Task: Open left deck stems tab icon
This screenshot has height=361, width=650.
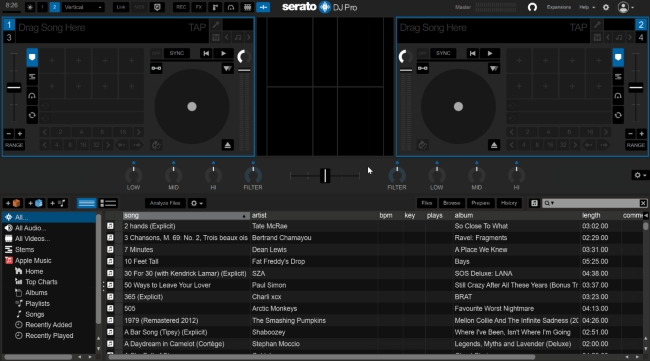Action: point(32,77)
